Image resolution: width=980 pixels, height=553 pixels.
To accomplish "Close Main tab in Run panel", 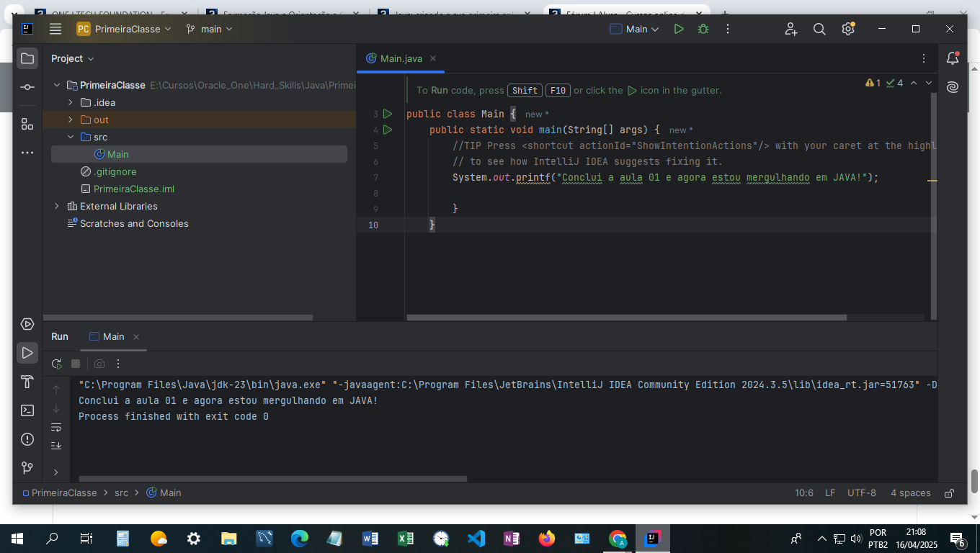I will tap(136, 337).
